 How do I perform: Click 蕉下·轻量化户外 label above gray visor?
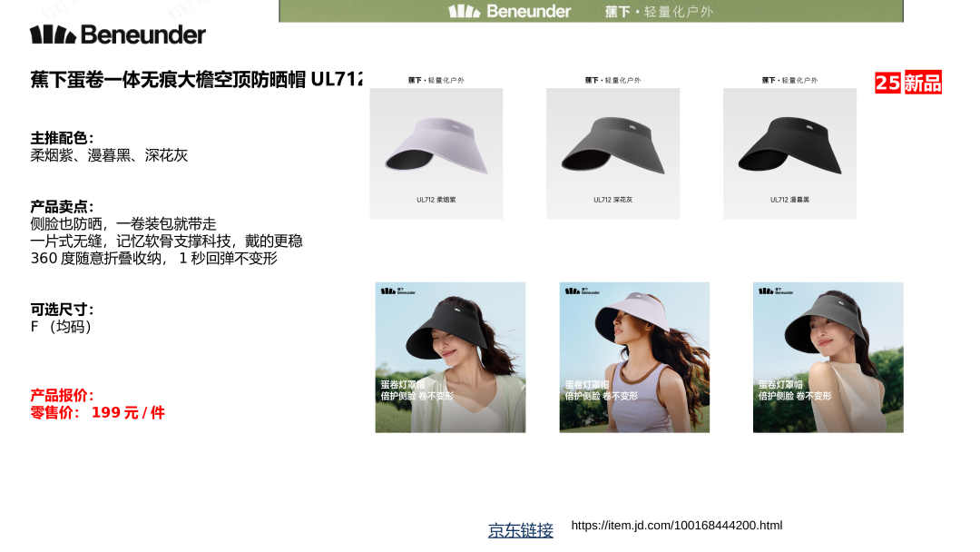point(613,80)
